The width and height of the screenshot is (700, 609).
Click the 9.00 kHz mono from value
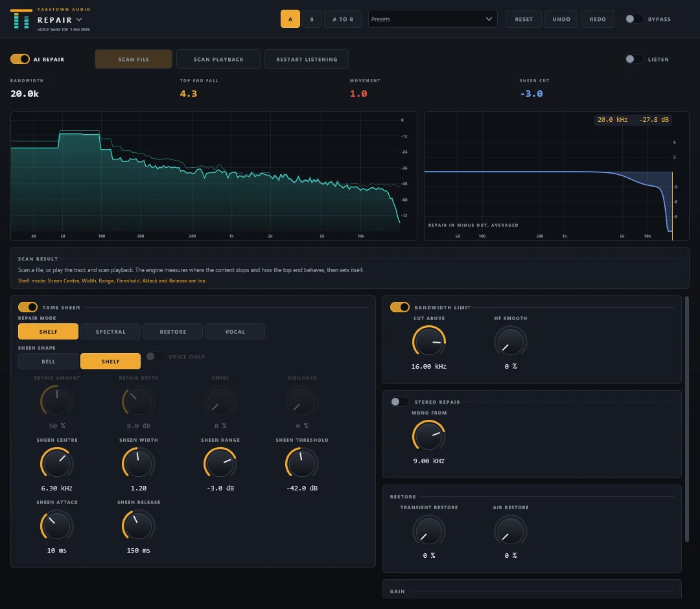pyautogui.click(x=428, y=461)
